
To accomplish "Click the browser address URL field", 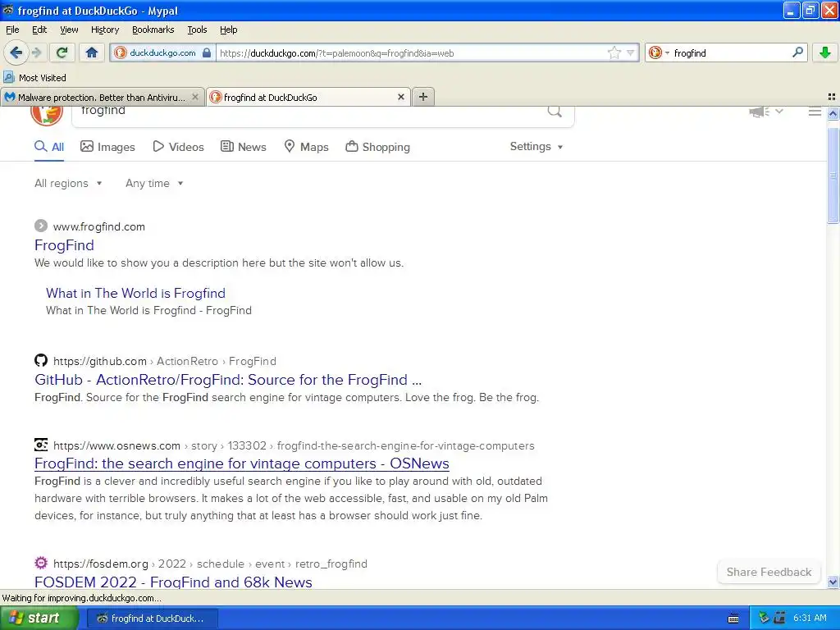I will (413, 53).
